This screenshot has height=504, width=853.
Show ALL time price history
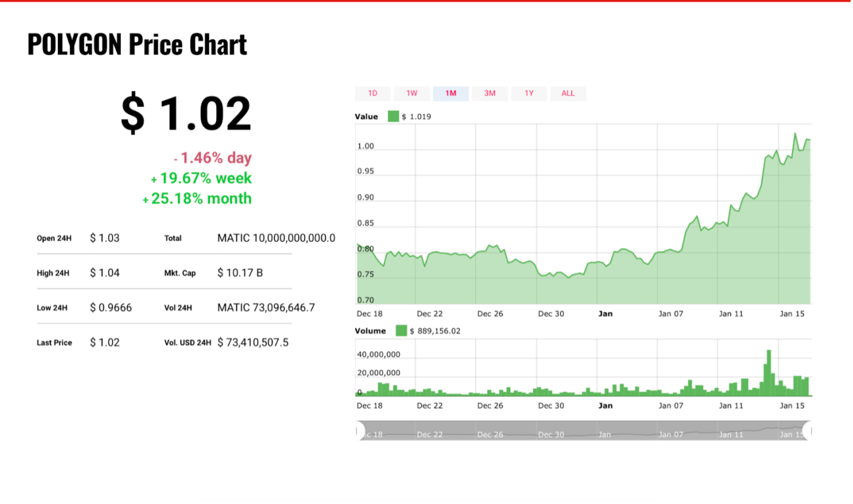[568, 94]
